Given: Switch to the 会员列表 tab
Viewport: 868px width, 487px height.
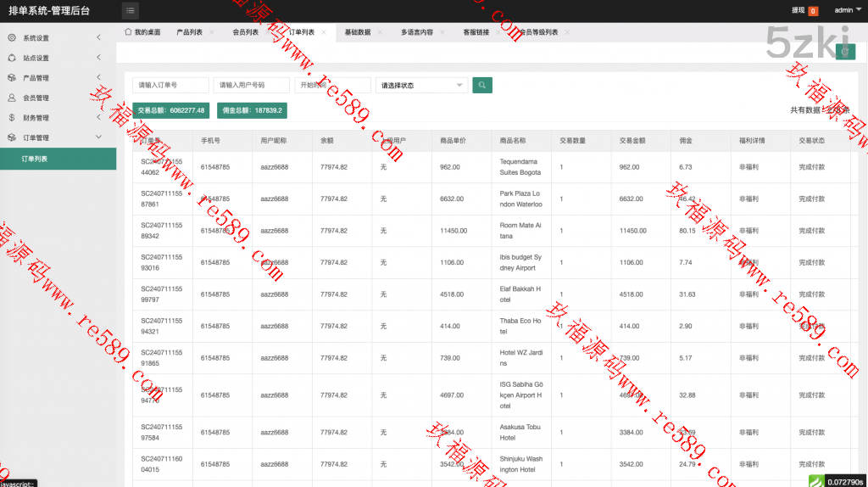Looking at the screenshot, I should point(245,32).
